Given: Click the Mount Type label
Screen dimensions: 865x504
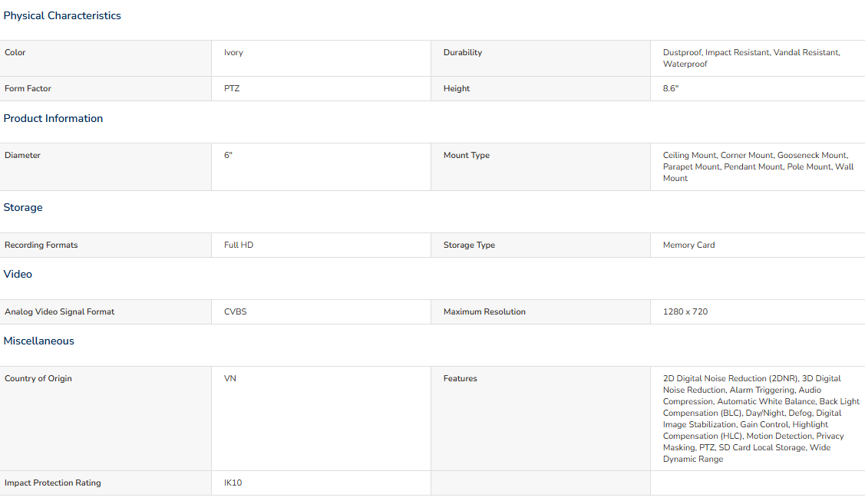Looking at the screenshot, I should tap(467, 155).
